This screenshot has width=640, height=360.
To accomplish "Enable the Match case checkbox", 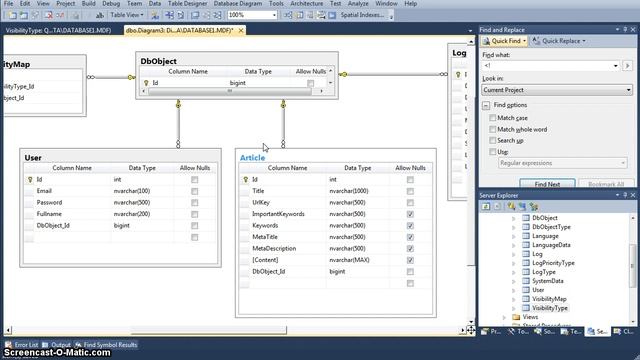I will [493, 118].
